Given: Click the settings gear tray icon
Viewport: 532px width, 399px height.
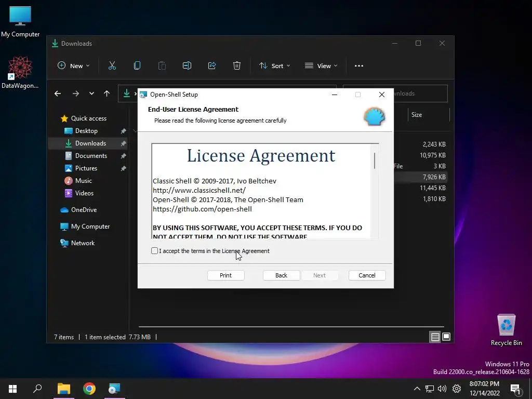Looking at the screenshot, I should pyautogui.click(x=457, y=389).
